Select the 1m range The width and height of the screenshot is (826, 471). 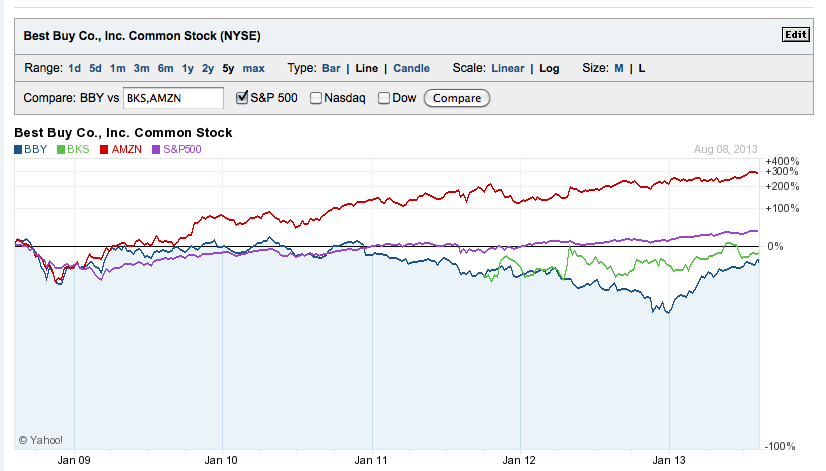coord(118,69)
